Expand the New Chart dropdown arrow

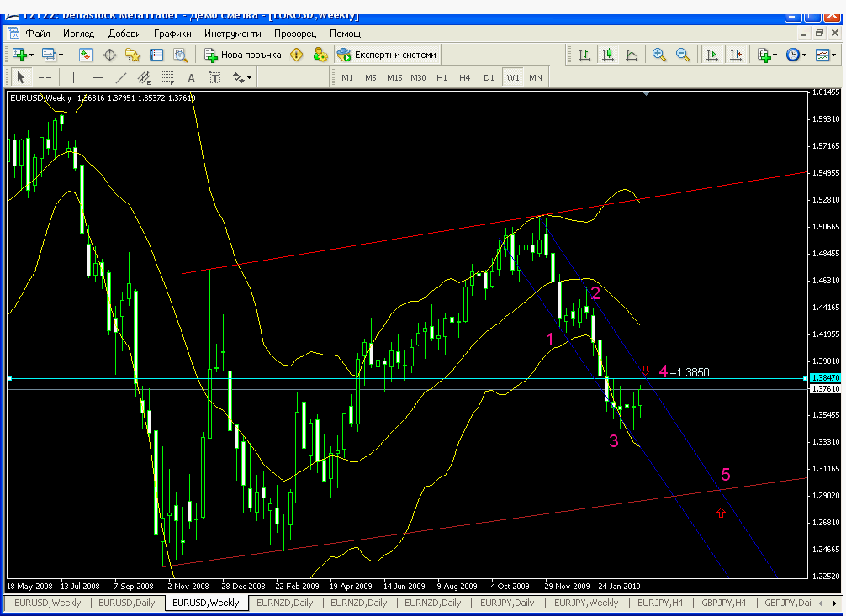31,55
